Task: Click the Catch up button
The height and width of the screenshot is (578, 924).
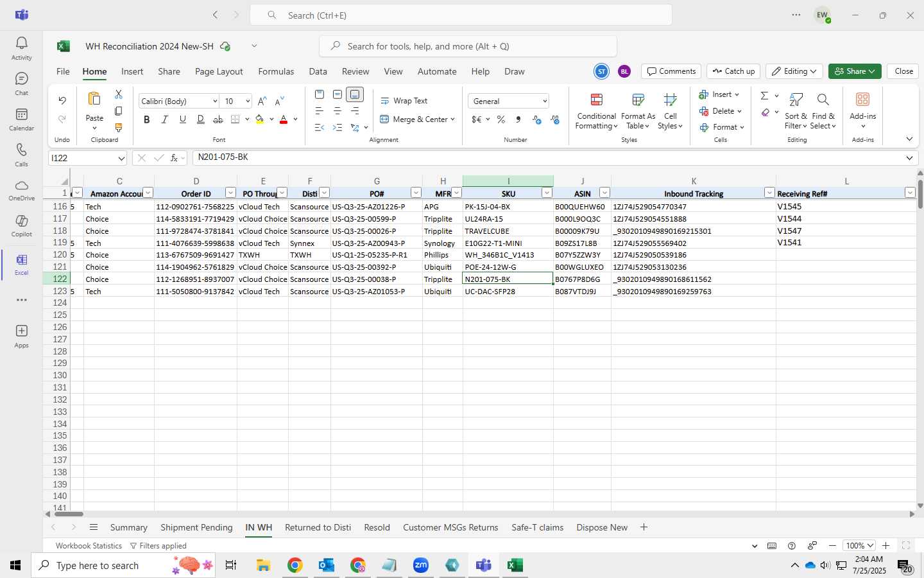Action: coord(733,71)
